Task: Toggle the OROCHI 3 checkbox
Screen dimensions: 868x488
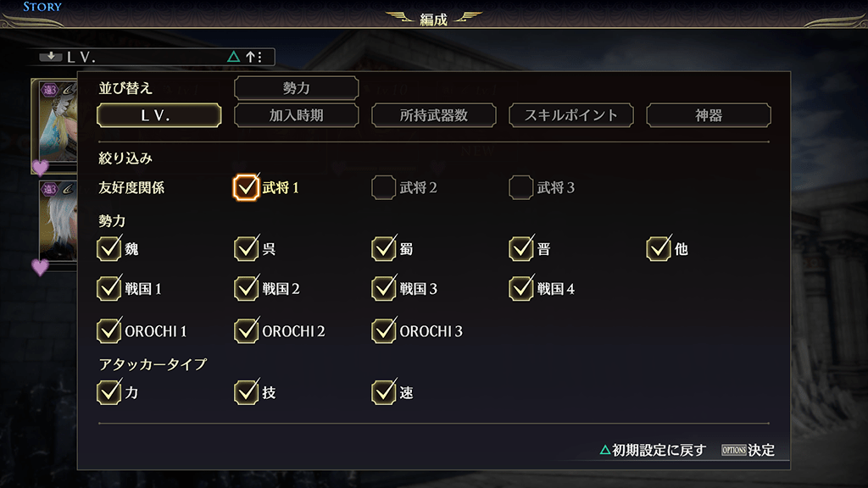Action: (383, 330)
